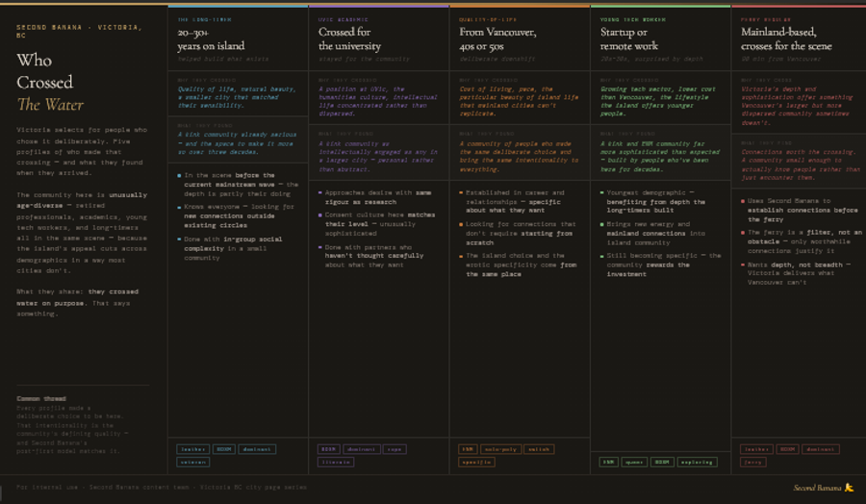The image size is (866, 504).
Task: Select the 'dominant' tag in Ferry Regular column
Action: (x=820, y=449)
